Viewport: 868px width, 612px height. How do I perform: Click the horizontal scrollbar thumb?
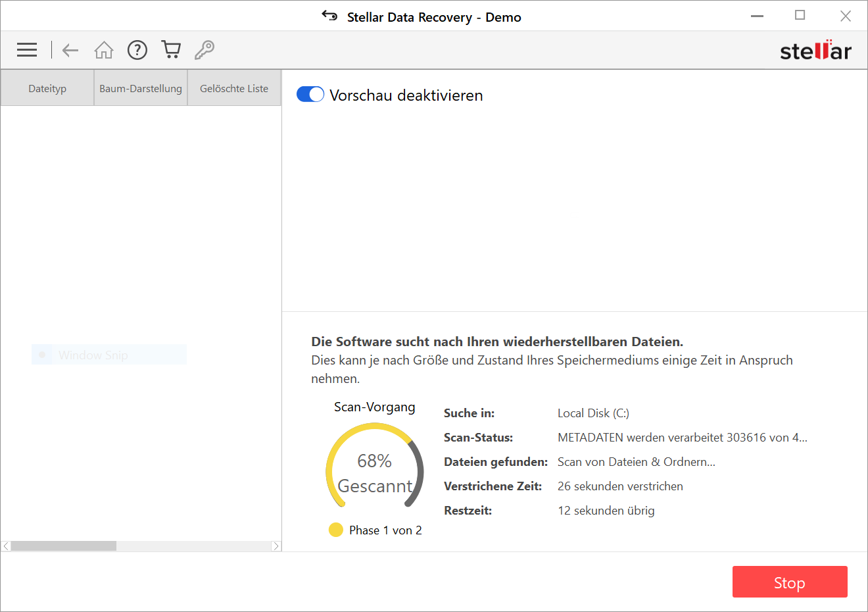point(64,546)
